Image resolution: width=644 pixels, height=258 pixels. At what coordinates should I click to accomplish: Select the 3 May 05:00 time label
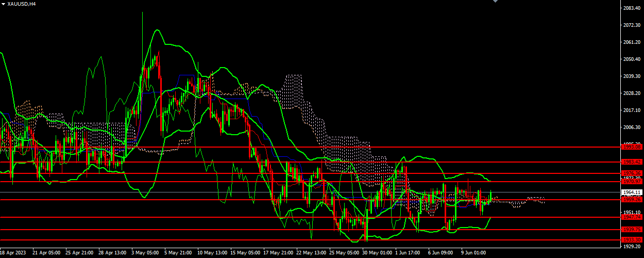coord(145,253)
